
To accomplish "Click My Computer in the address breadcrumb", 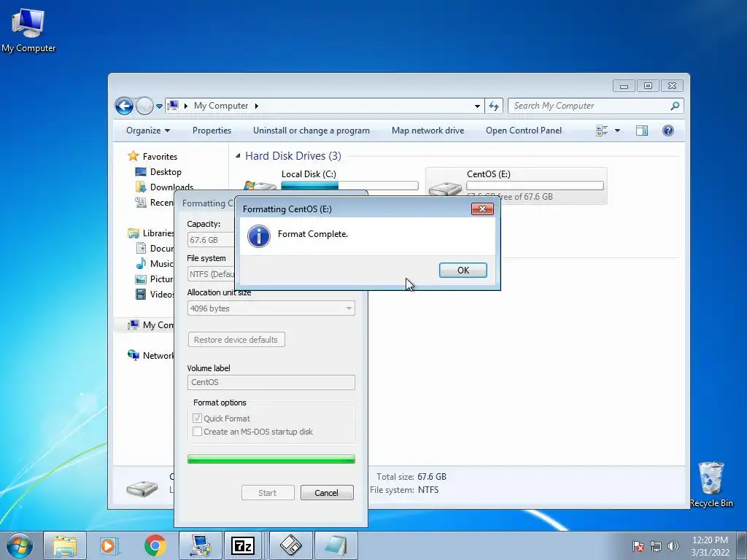I will click(220, 106).
